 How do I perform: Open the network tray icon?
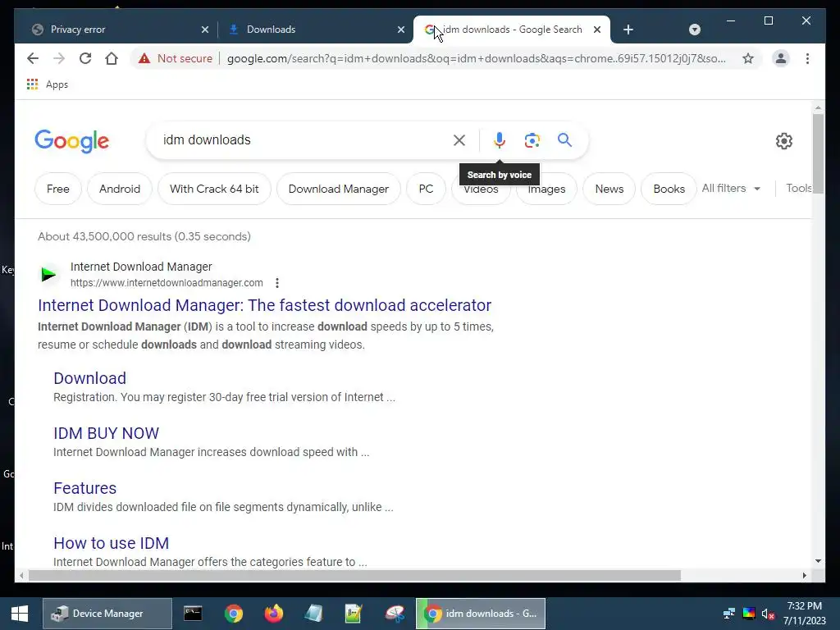click(x=729, y=614)
